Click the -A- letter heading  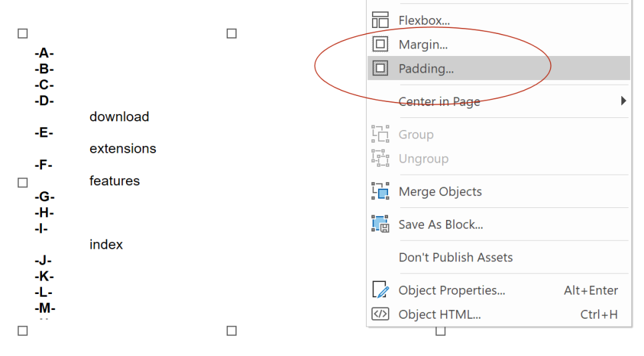45,53
